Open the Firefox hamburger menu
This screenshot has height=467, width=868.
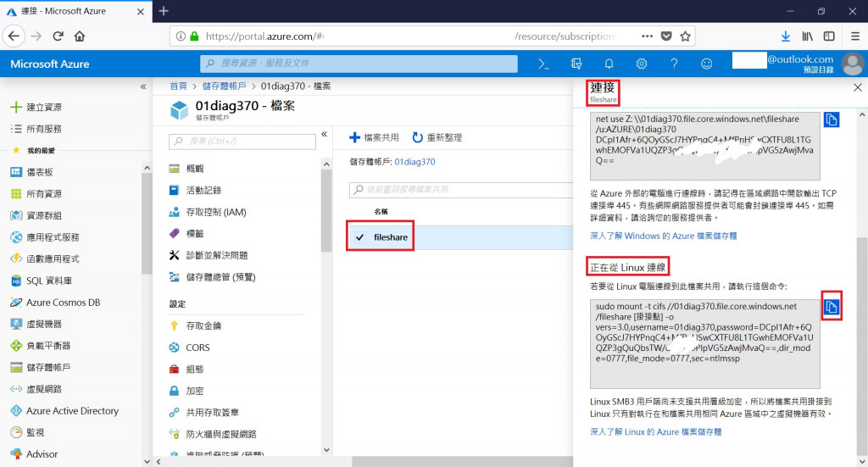855,36
